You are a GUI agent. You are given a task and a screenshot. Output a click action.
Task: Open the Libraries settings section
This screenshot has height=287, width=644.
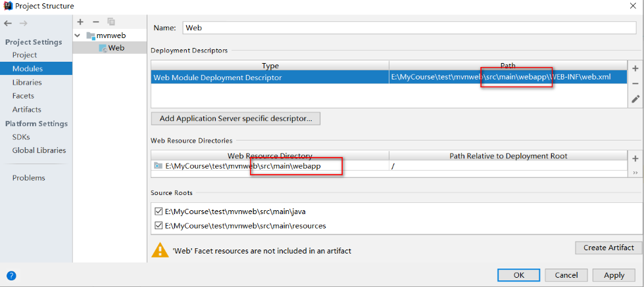point(27,83)
